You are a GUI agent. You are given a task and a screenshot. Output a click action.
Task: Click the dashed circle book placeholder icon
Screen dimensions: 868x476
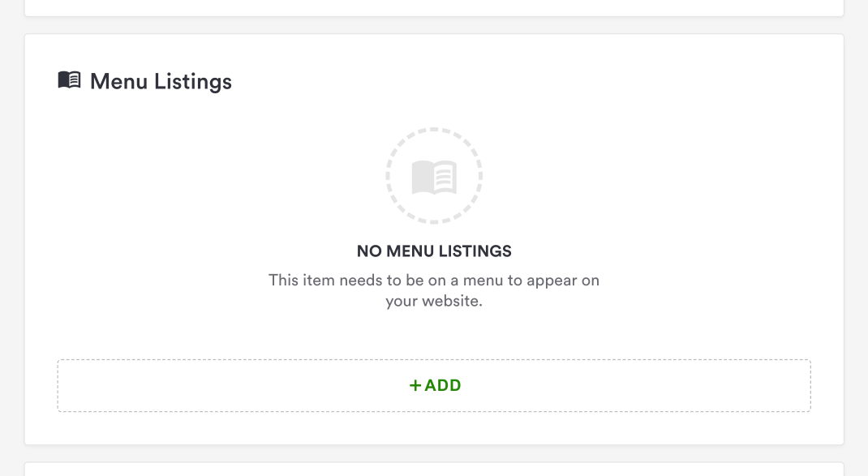click(x=434, y=175)
